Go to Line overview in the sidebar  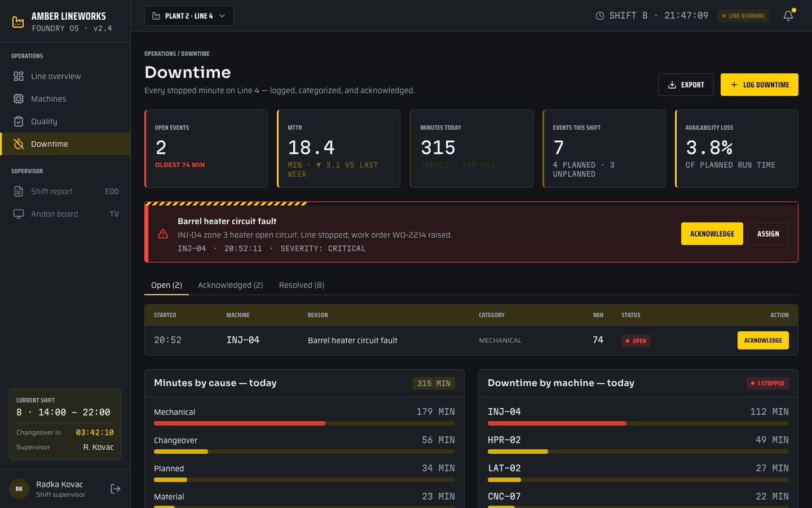pyautogui.click(x=65, y=76)
